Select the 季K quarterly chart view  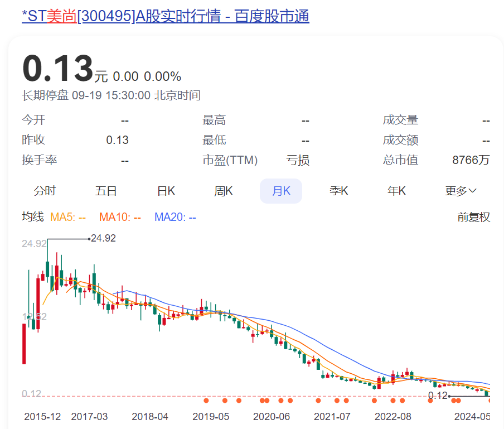(339, 191)
